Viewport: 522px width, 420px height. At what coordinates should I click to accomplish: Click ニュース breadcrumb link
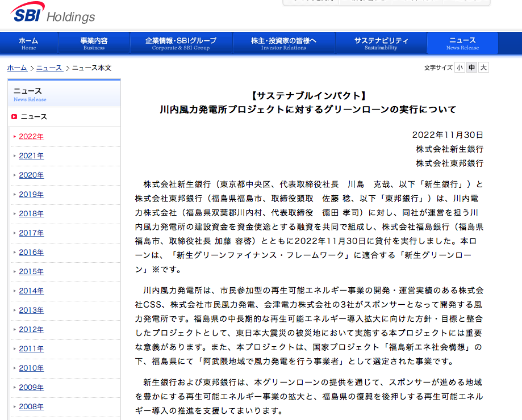[49, 68]
